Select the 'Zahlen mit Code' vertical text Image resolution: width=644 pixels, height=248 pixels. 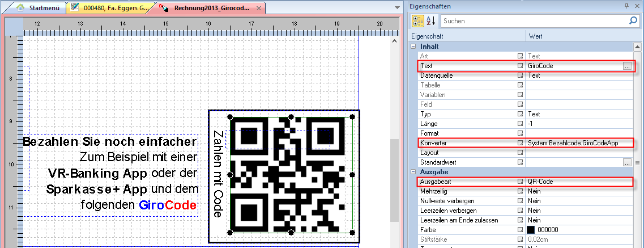pos(218,174)
